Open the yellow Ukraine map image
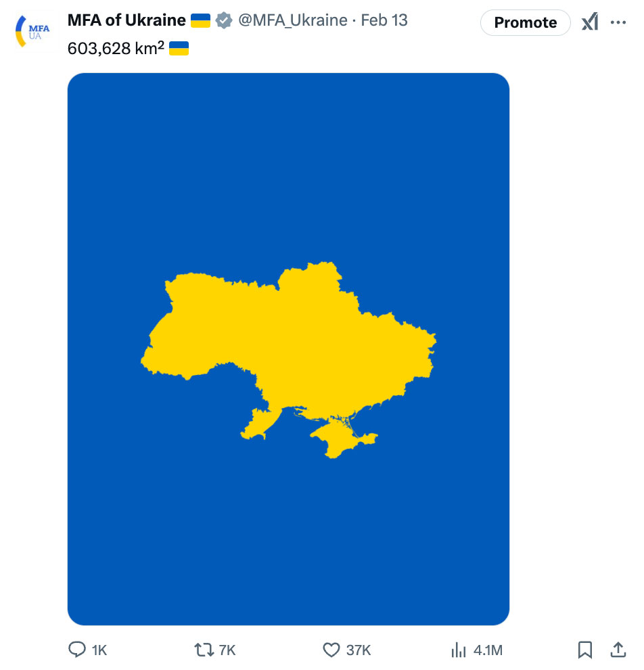644x670 pixels. tap(288, 349)
